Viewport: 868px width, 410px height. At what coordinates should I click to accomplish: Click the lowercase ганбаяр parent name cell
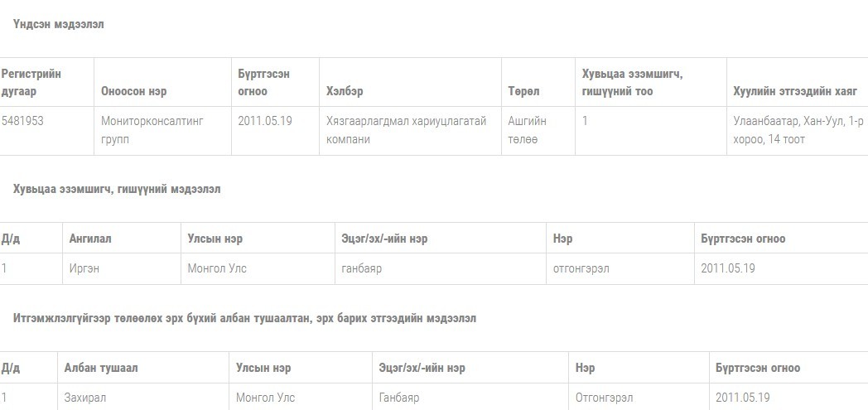[x=361, y=269]
